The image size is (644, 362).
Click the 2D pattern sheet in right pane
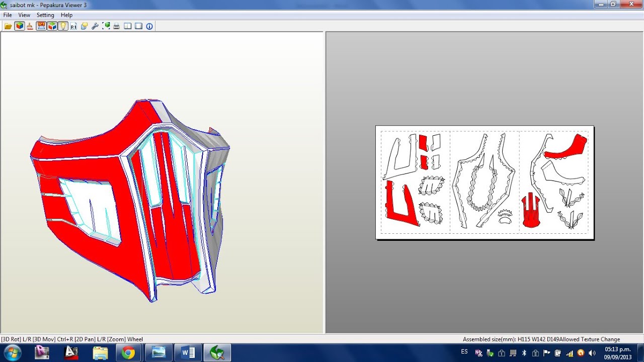[485, 183]
